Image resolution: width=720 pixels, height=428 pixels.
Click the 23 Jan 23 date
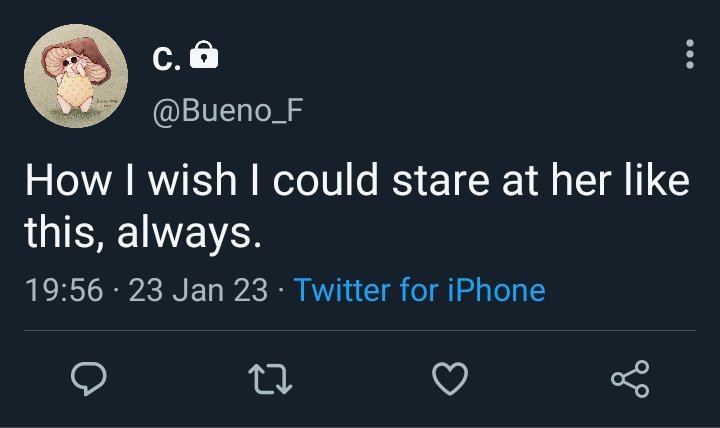[x=198, y=290]
